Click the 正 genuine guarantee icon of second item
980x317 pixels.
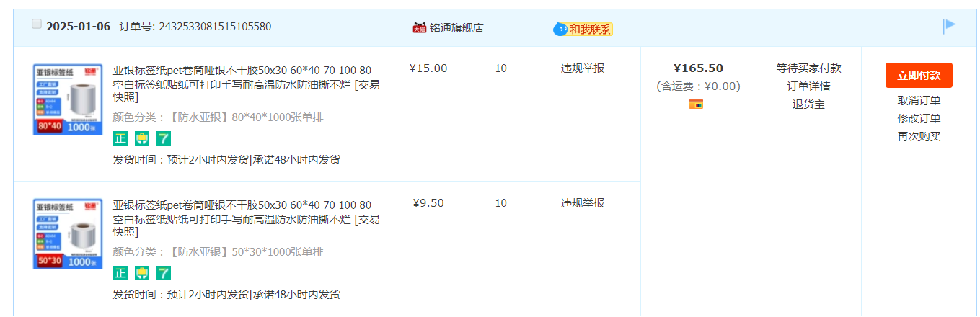120,273
